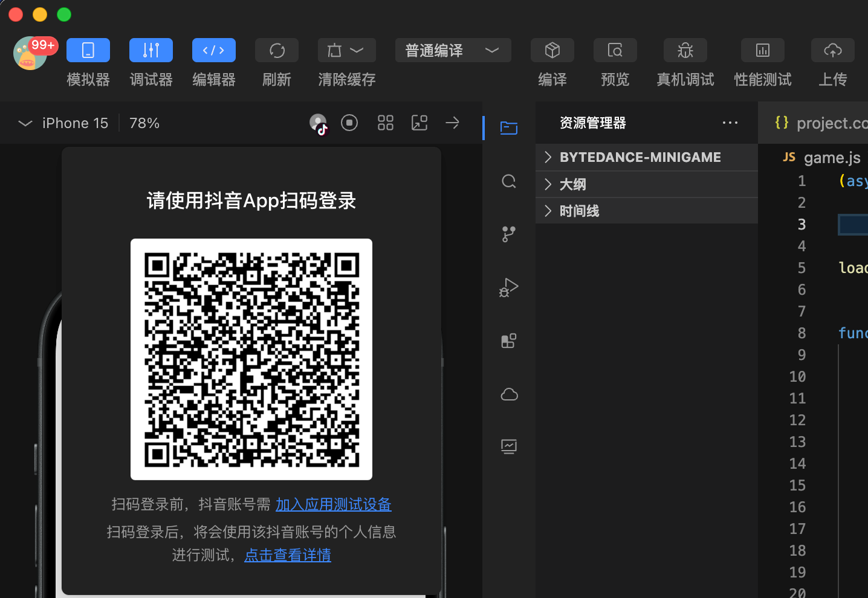Click the 点击查看详情 link
This screenshot has height=598, width=868.
pos(288,555)
